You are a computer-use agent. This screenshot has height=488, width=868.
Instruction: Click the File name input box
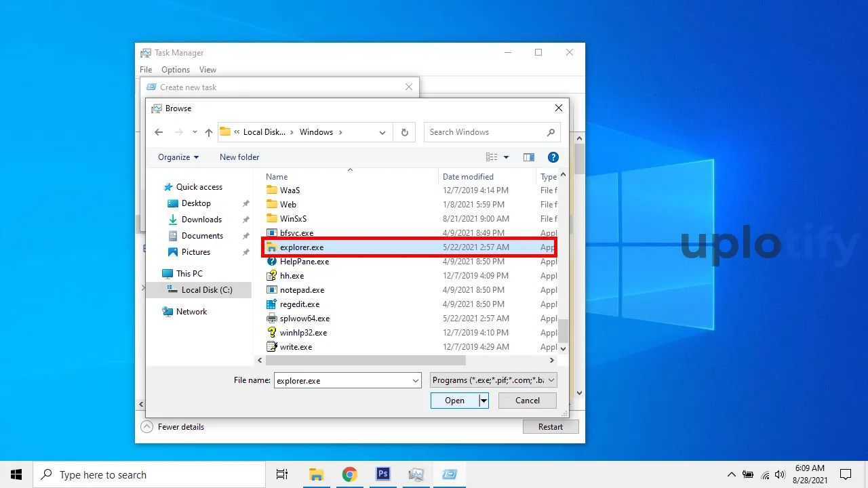(342, 381)
